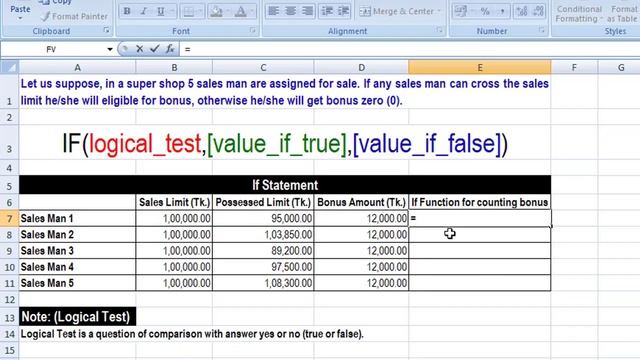This screenshot has width=640, height=360.
Task: Click Note: (Logical Test) cell
Action: pos(77,317)
